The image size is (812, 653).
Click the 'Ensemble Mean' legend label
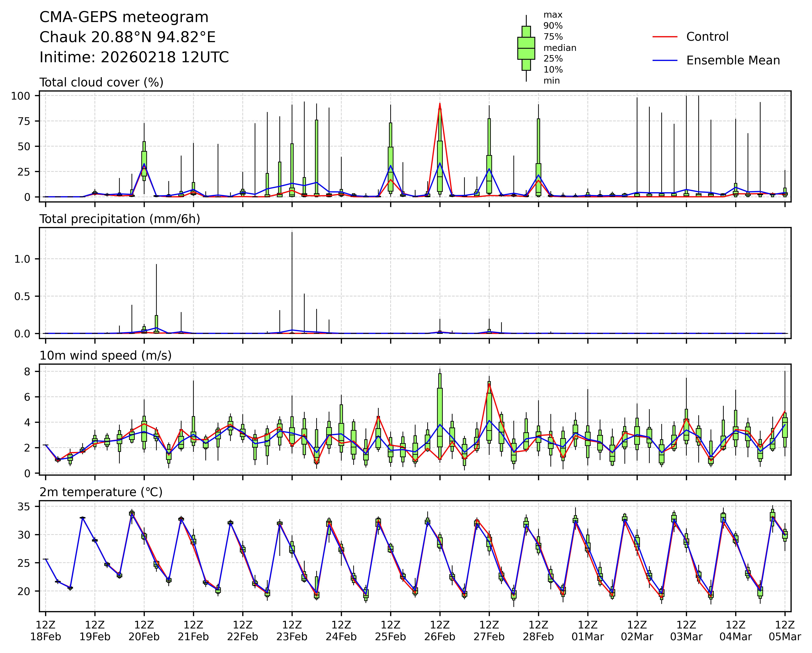[x=733, y=61]
